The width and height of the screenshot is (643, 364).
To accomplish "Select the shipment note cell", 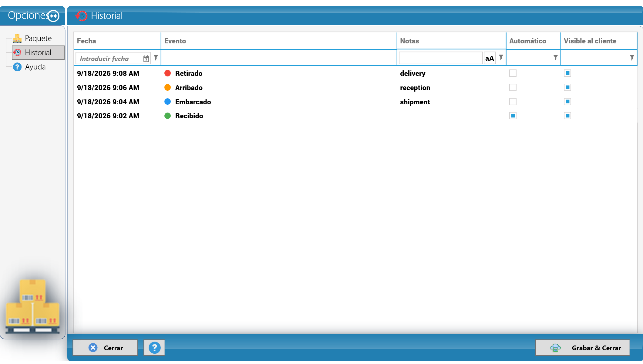I will pyautogui.click(x=415, y=102).
